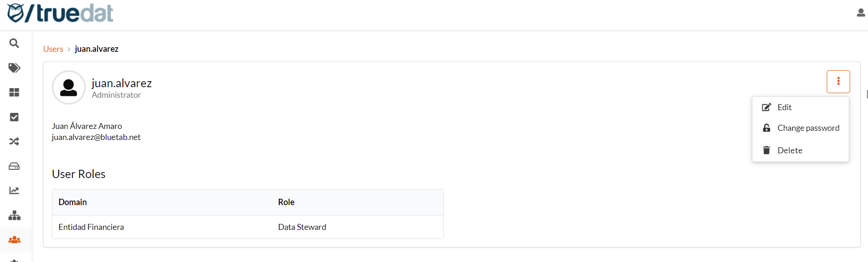Click the Role column header
The height and width of the screenshot is (262, 868).
(286, 202)
